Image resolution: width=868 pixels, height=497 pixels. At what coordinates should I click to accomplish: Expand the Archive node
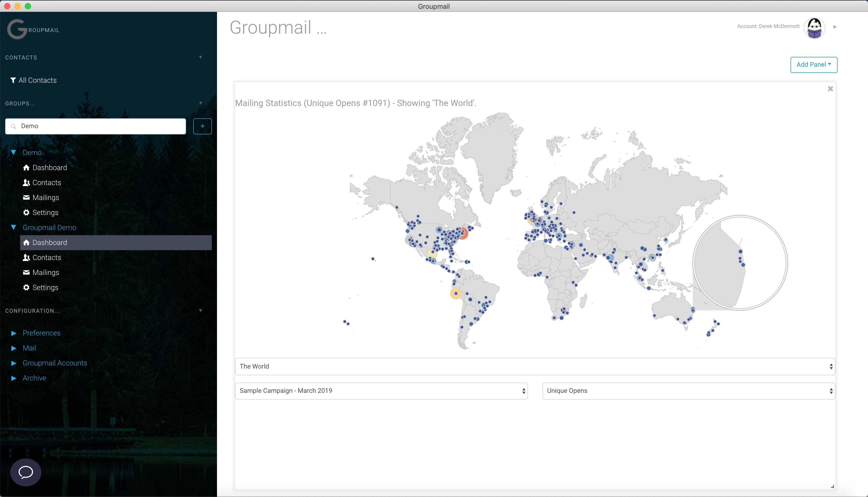click(x=14, y=378)
